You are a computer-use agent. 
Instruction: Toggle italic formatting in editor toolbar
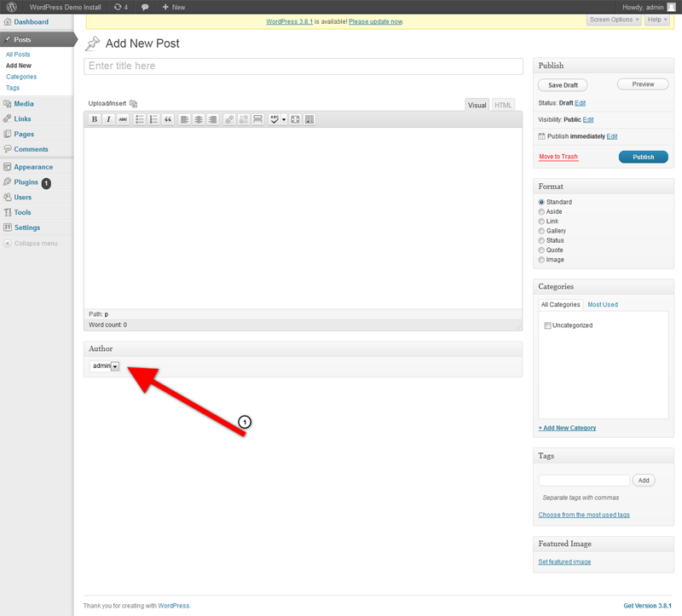click(x=109, y=119)
